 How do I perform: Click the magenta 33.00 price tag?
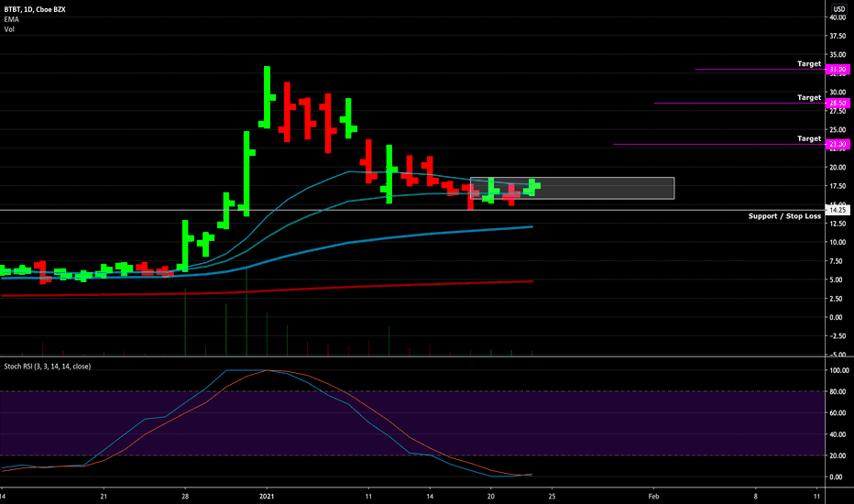click(x=838, y=70)
